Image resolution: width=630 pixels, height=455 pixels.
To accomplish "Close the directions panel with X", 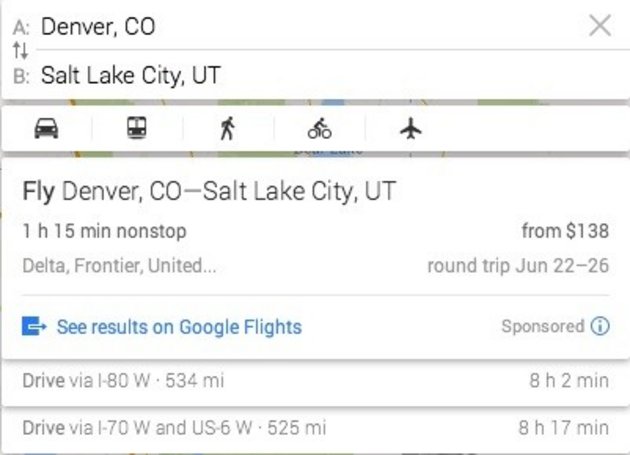I will [x=600, y=26].
